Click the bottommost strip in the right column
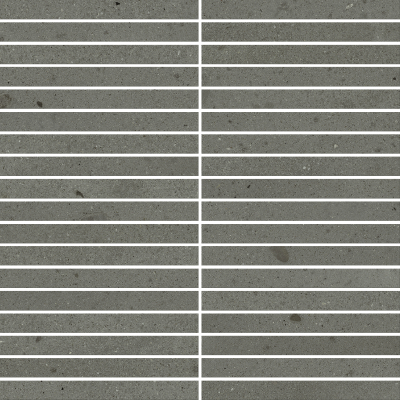The width and height of the screenshot is (400, 400). [x=301, y=391]
